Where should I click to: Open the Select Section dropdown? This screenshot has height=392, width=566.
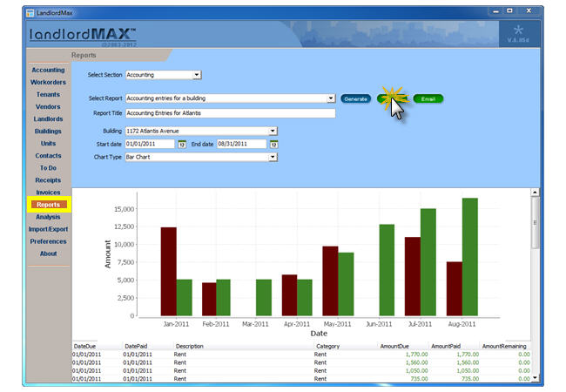click(x=196, y=75)
